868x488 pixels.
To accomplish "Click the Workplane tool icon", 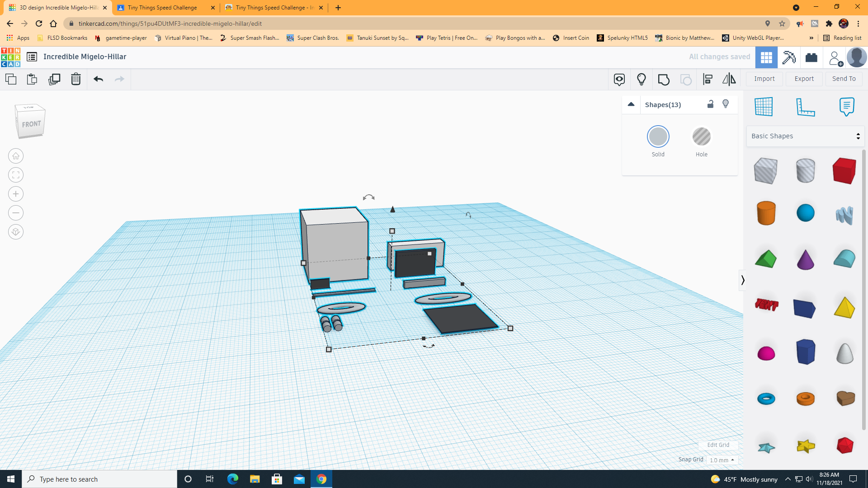I will pyautogui.click(x=764, y=107).
